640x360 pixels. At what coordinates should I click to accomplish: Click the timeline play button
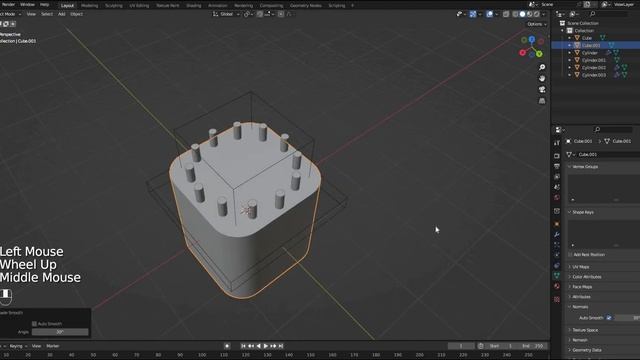click(x=266, y=346)
